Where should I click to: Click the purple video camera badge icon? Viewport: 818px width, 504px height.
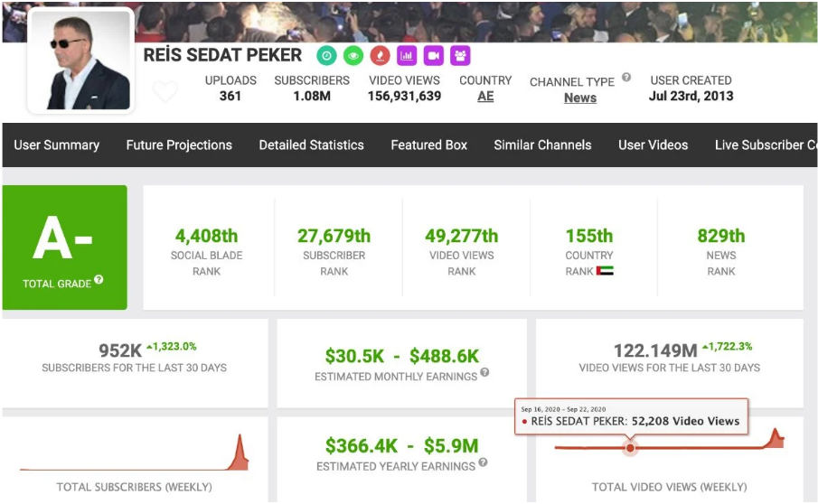coord(434,55)
